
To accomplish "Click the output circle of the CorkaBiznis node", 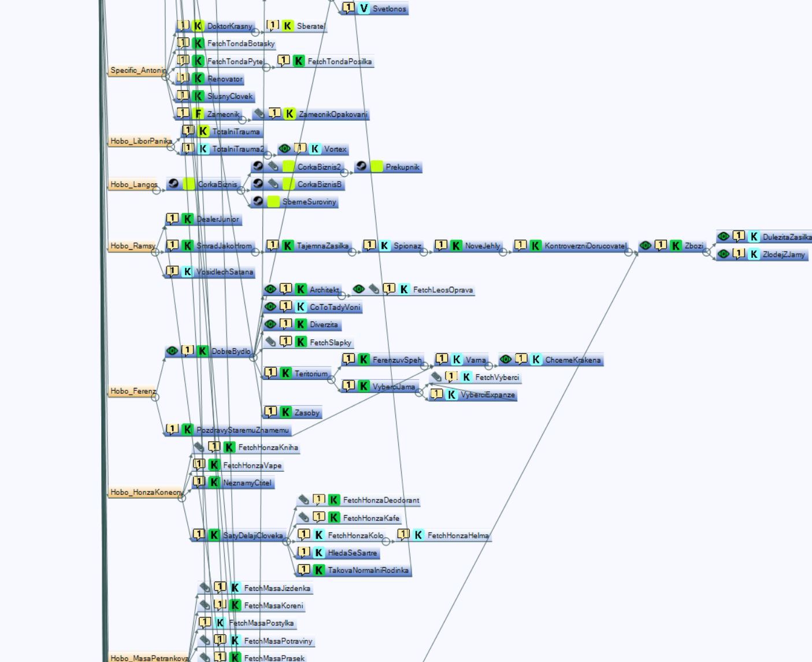I will click(x=241, y=190).
